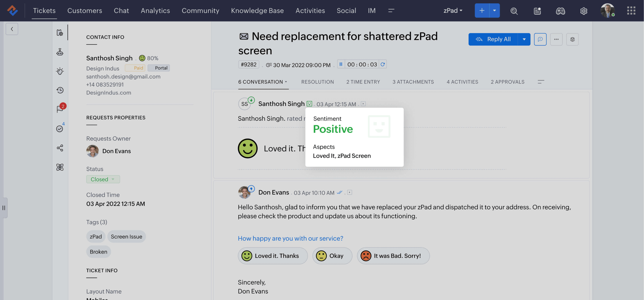Click the sharing/network sidebar icon
The image size is (644, 300).
point(60,148)
